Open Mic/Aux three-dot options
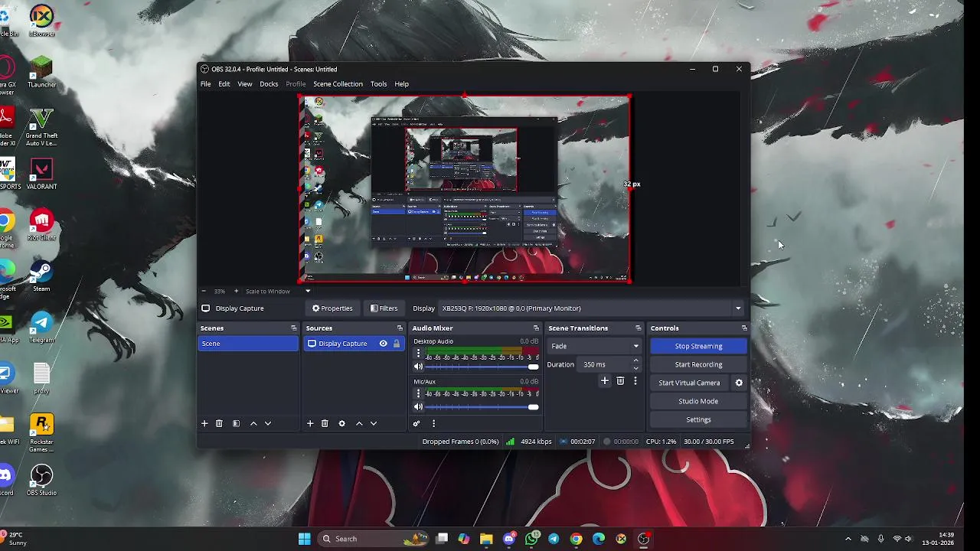 click(x=418, y=393)
